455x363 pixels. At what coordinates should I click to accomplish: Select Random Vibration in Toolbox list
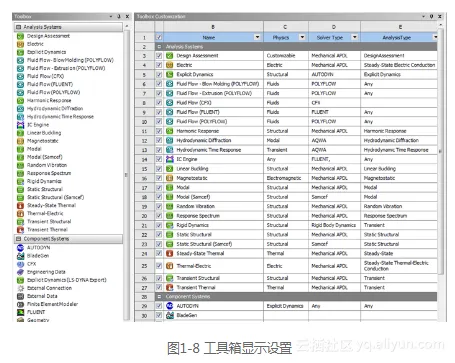tap(47, 165)
